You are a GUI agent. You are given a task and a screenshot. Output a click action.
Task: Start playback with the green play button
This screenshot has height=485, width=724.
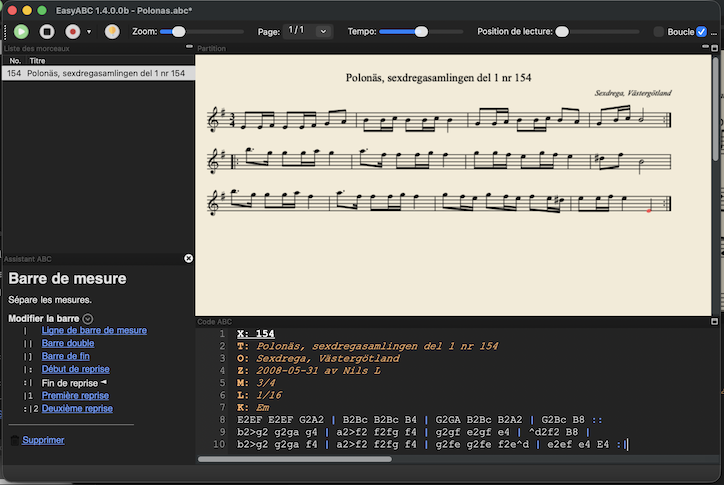(x=21, y=31)
